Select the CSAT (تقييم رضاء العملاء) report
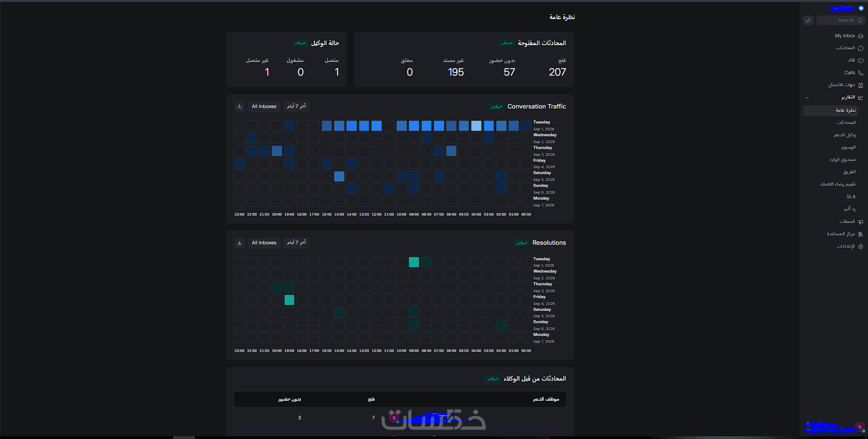This screenshot has width=868, height=439. [838, 184]
